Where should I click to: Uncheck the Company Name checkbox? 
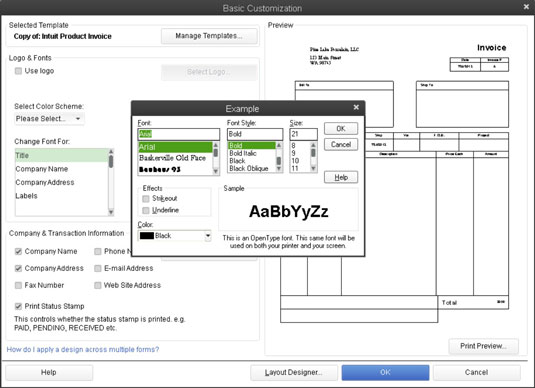pyautogui.click(x=18, y=252)
